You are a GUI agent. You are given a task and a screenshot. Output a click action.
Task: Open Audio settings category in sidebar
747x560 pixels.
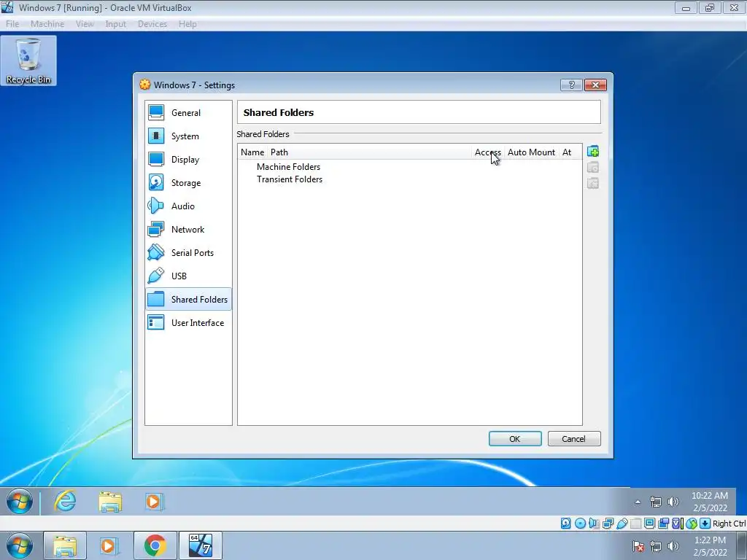pos(188,206)
